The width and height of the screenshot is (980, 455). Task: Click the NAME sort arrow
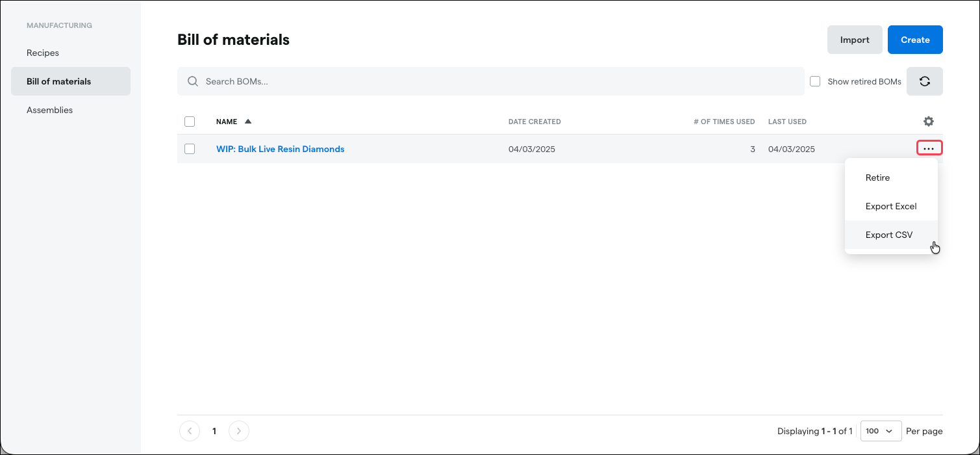(x=248, y=122)
